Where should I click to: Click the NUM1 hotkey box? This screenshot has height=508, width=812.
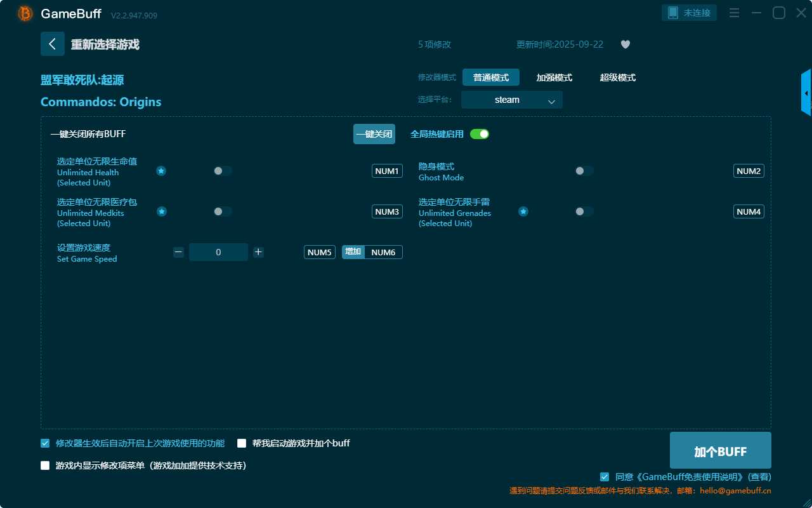pyautogui.click(x=387, y=171)
